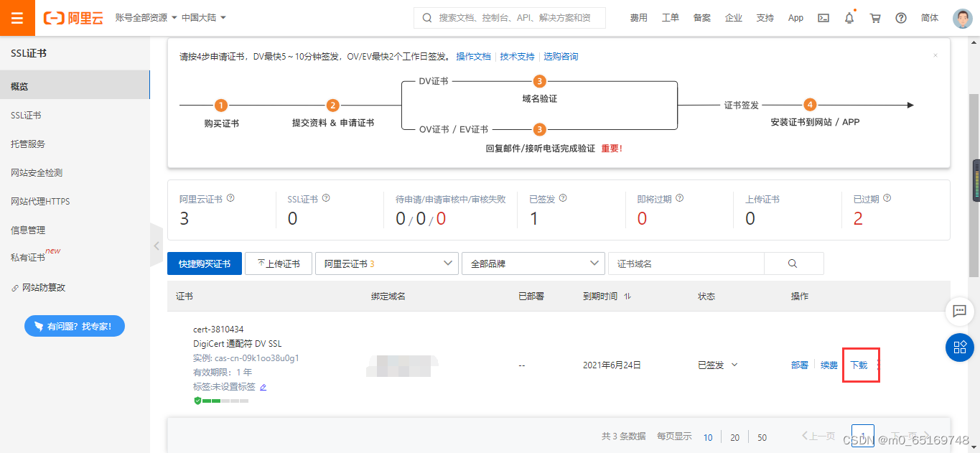Open the shopping cart icon
This screenshot has height=453, width=980.
coord(875,18)
